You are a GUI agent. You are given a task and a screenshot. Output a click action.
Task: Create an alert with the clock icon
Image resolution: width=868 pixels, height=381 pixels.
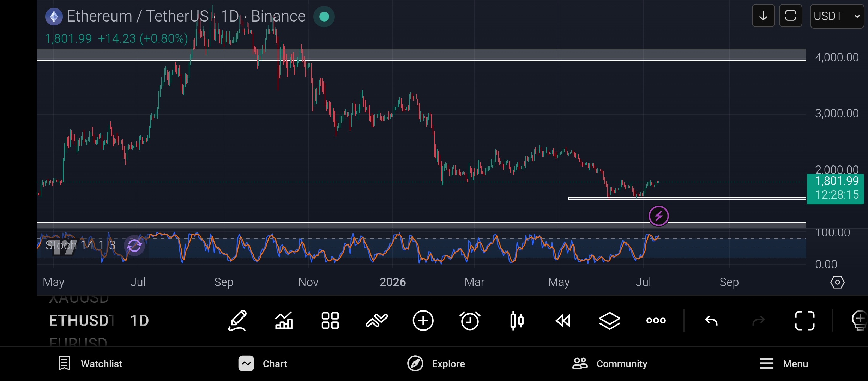470,321
